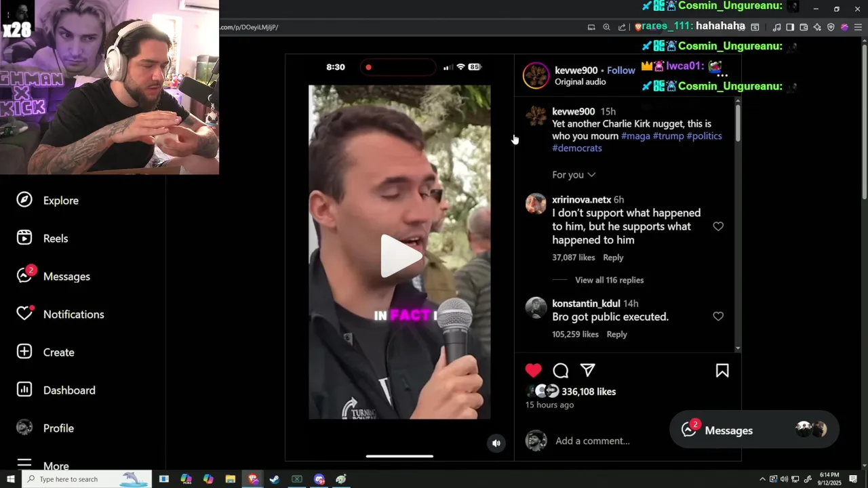
Task: Expand View all 116 replies
Action: (x=609, y=280)
